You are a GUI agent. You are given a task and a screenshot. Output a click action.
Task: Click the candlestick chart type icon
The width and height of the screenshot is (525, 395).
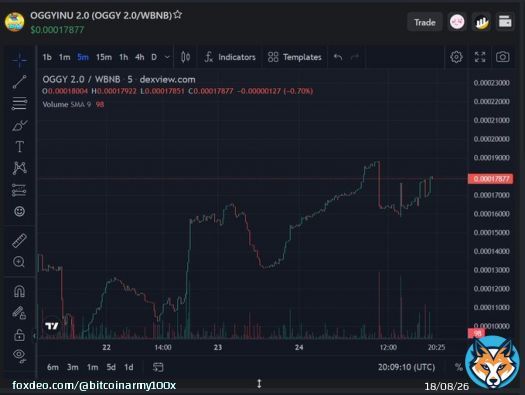click(x=185, y=57)
